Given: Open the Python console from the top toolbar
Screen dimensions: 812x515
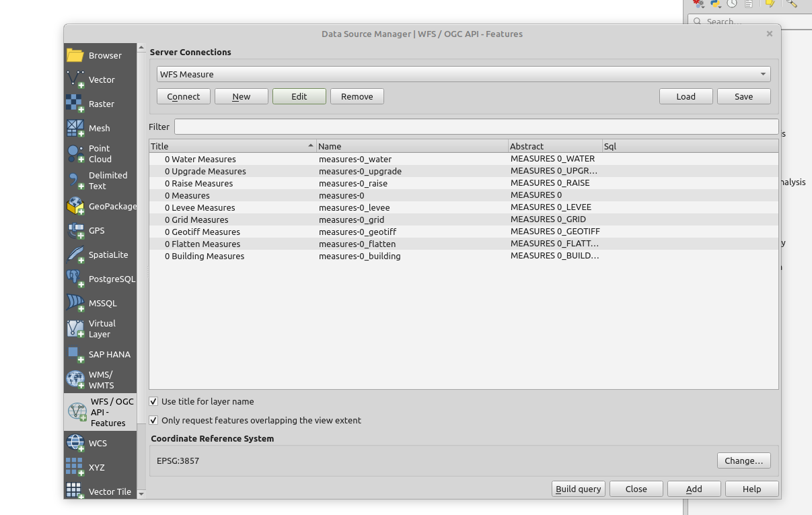Looking at the screenshot, I should [x=714, y=4].
